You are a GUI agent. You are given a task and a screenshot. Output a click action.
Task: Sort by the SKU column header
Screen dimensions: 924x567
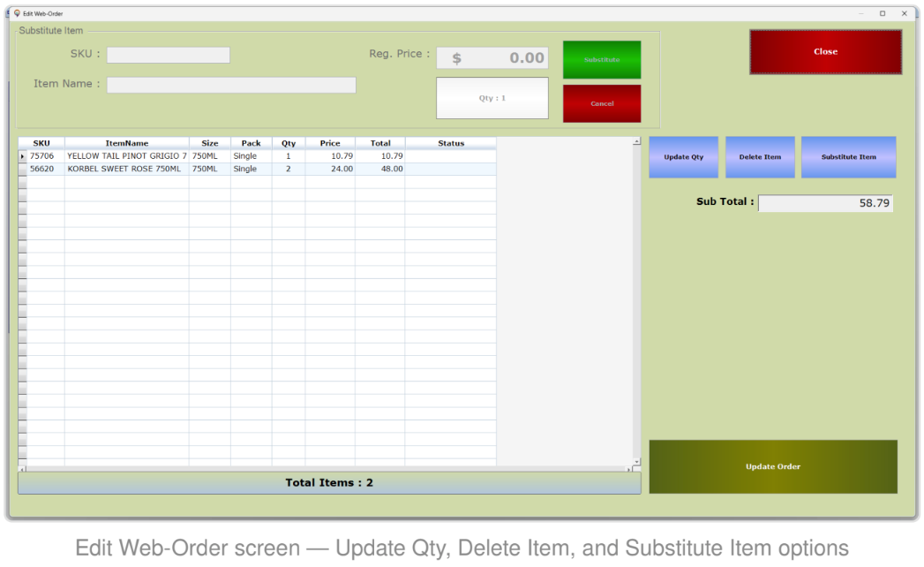pyautogui.click(x=41, y=143)
